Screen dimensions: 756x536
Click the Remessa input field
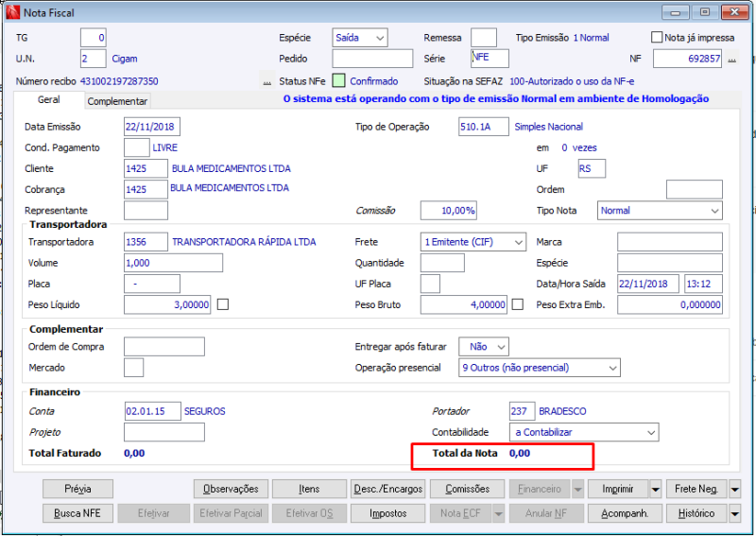(x=484, y=38)
